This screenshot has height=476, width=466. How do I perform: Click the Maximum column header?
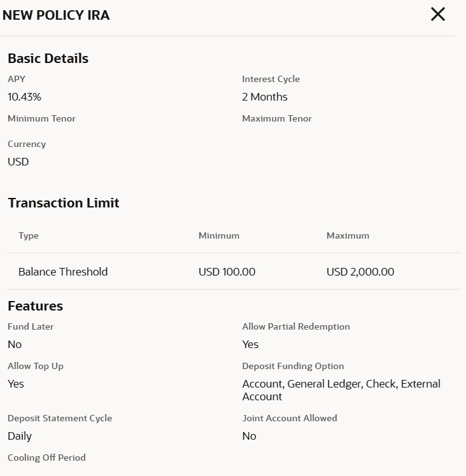[348, 235]
